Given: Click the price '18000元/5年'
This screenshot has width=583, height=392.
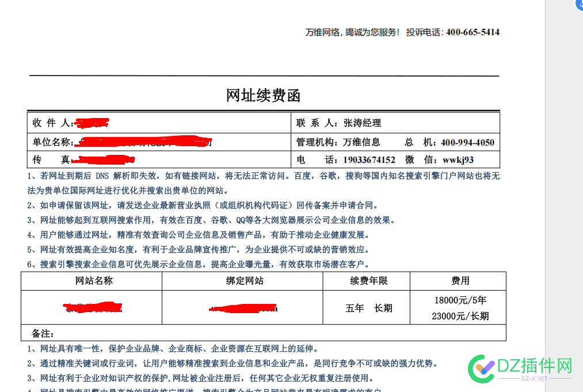Looking at the screenshot, I should [460, 300].
